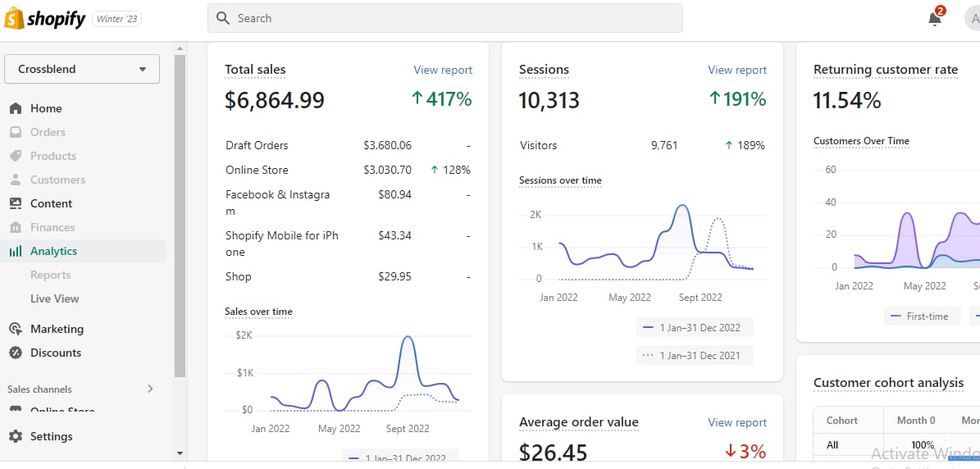Click the Online Store $3,030.70 value
The image size is (980, 469).
tap(388, 170)
